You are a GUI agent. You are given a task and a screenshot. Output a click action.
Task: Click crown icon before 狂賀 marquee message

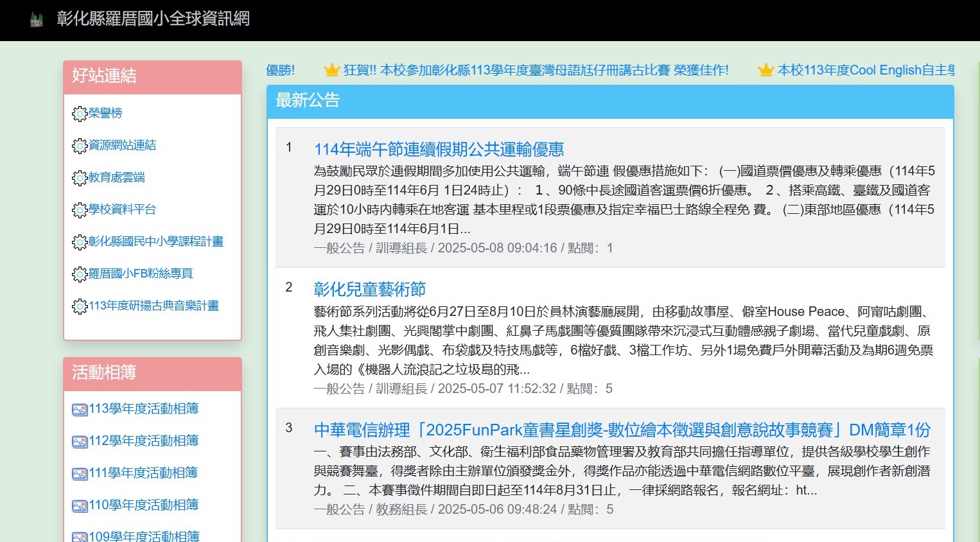pos(331,70)
